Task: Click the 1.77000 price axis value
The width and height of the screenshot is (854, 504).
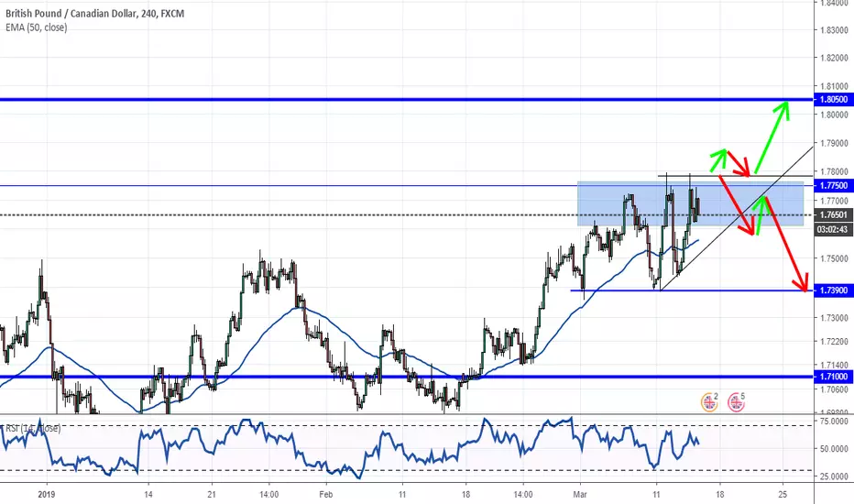Action: click(x=834, y=201)
